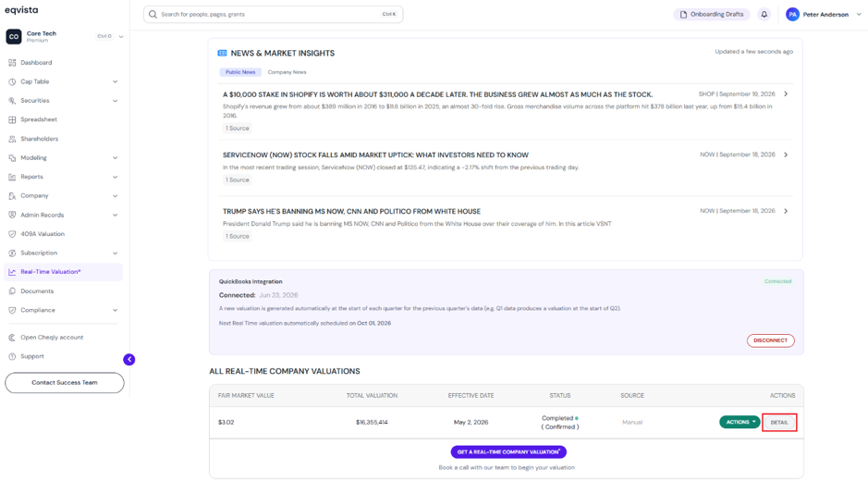The width and height of the screenshot is (868, 482).
Task: Click the $3.02 fair market value cell
Action: tap(226, 422)
